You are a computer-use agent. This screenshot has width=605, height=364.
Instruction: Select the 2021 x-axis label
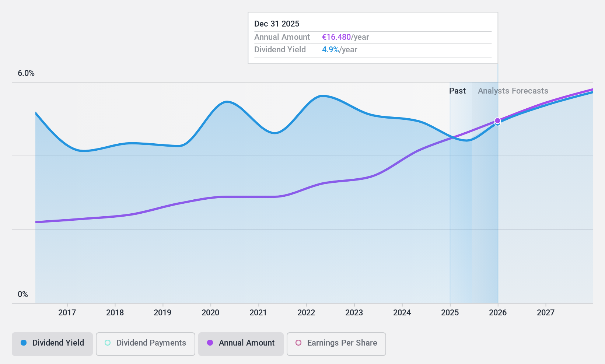258,313
